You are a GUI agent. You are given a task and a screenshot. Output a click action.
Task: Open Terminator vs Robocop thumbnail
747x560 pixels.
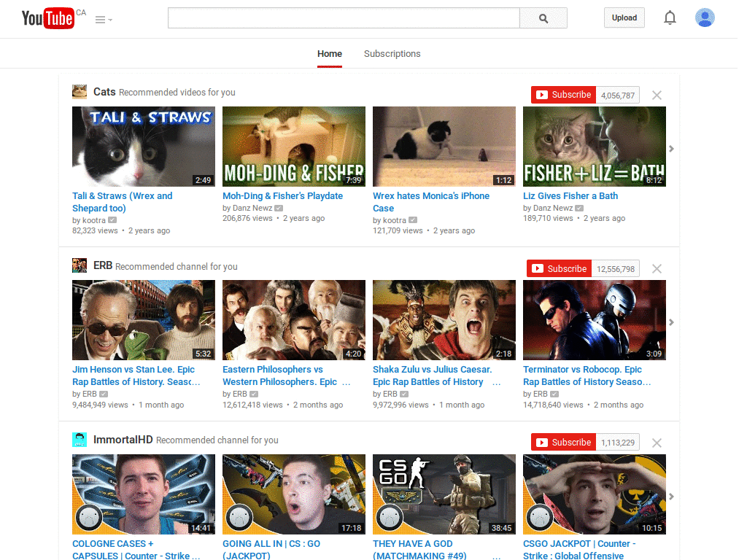[x=595, y=320]
